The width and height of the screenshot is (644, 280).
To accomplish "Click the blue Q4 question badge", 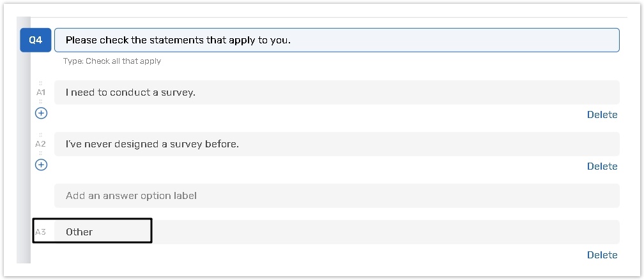I will pyautogui.click(x=35, y=40).
